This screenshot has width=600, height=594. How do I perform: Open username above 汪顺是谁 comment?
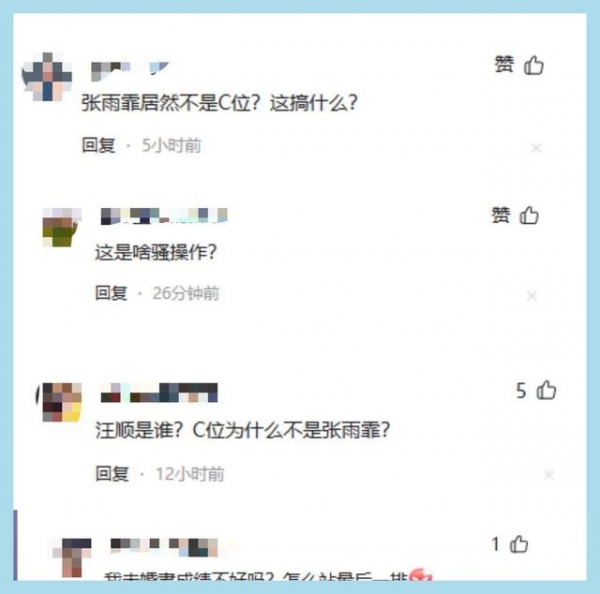[159, 393]
